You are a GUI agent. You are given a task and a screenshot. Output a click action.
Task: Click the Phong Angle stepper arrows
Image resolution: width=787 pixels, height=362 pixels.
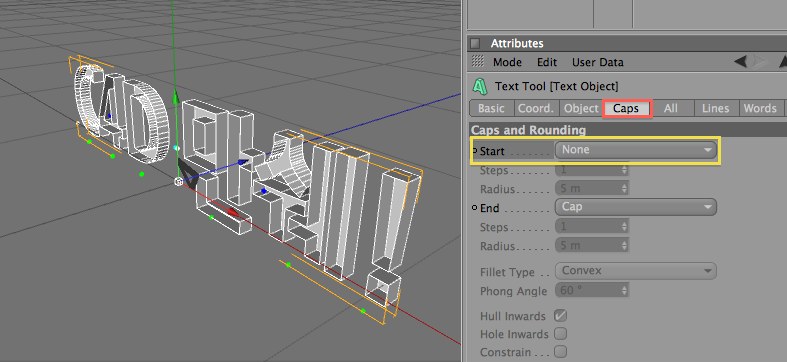(625, 290)
